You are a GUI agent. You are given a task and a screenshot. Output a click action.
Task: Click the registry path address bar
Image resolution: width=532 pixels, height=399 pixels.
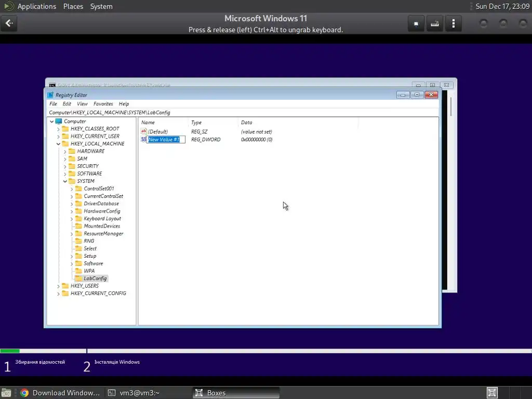(x=243, y=112)
